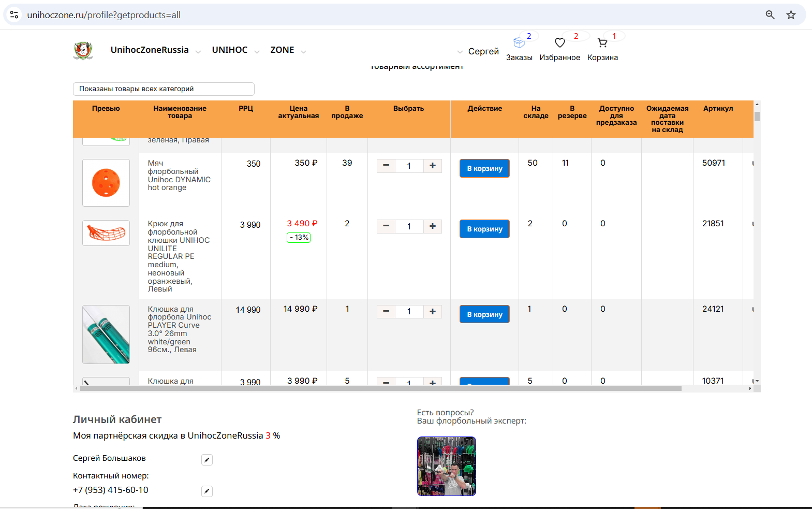
Task: Open the Мяч флорбольный Unihoc DYNAMIC product name
Action: [x=179, y=175]
